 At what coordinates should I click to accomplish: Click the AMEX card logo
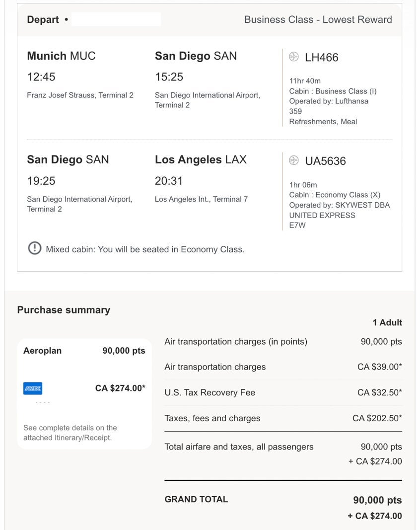click(x=33, y=388)
